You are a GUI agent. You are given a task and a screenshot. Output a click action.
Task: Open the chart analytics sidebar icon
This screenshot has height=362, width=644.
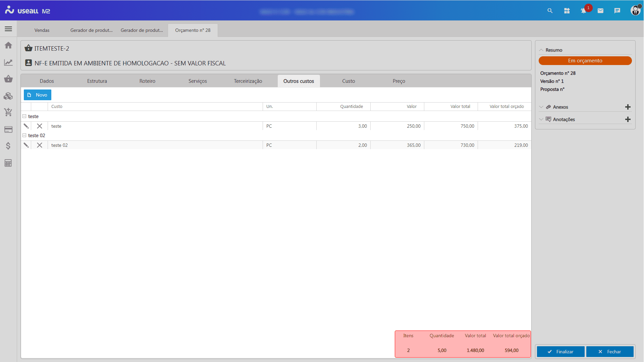coord(8,62)
